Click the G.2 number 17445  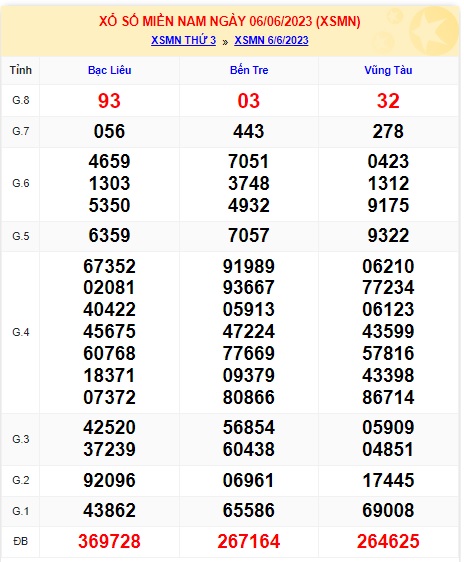pos(388,480)
